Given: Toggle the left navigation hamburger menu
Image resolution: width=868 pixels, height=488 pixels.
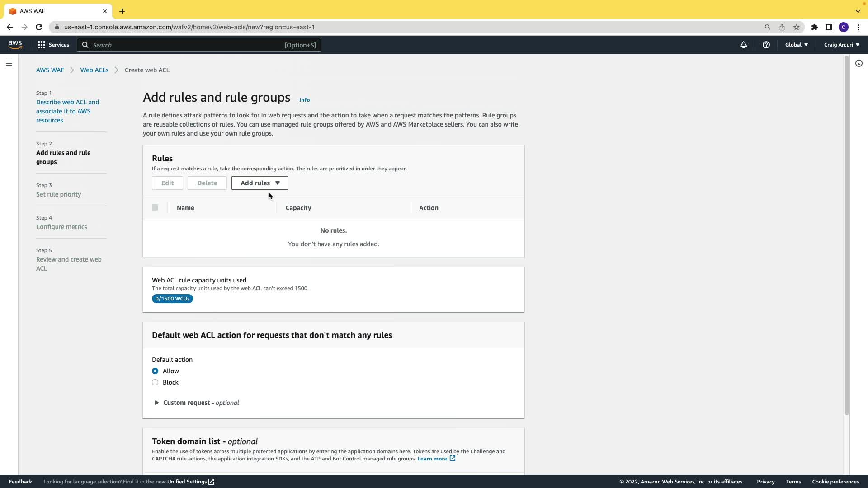Looking at the screenshot, I should pos(9,63).
